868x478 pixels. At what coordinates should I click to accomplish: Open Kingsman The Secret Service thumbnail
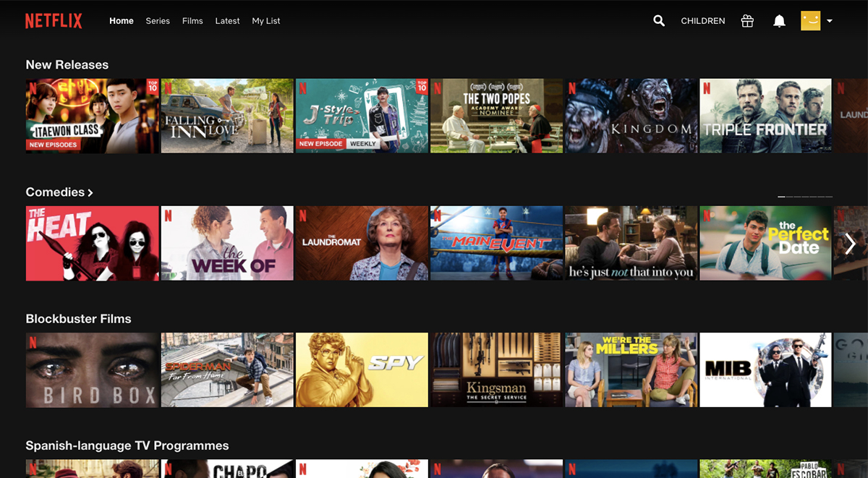496,370
